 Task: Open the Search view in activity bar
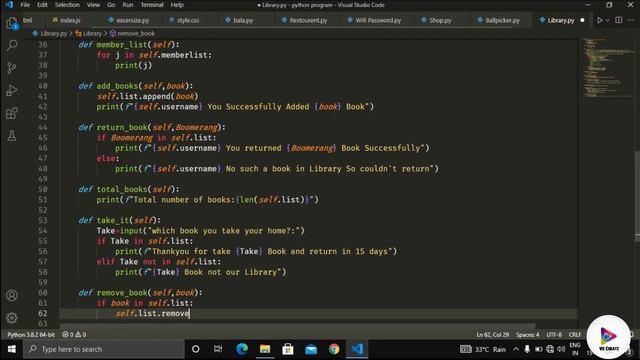(12, 45)
